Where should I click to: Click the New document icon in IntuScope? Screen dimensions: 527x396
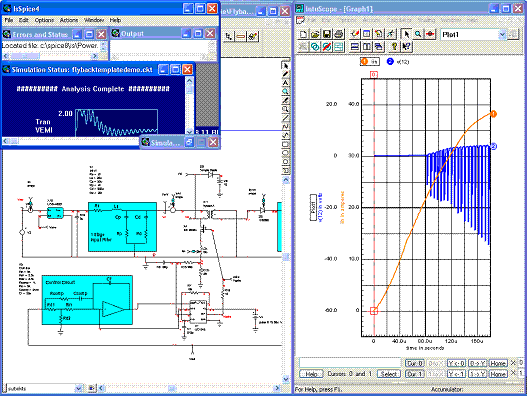tap(303, 34)
